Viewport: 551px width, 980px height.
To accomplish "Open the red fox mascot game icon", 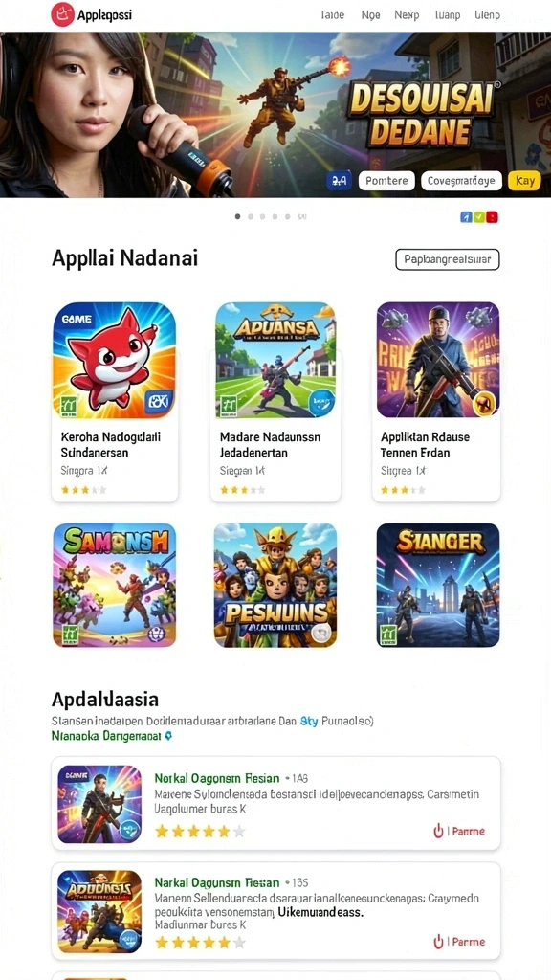I will [115, 361].
